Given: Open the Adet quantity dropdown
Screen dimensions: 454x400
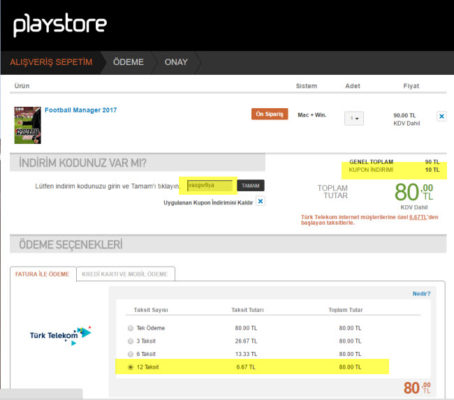Looking at the screenshot, I should pyautogui.click(x=354, y=118).
